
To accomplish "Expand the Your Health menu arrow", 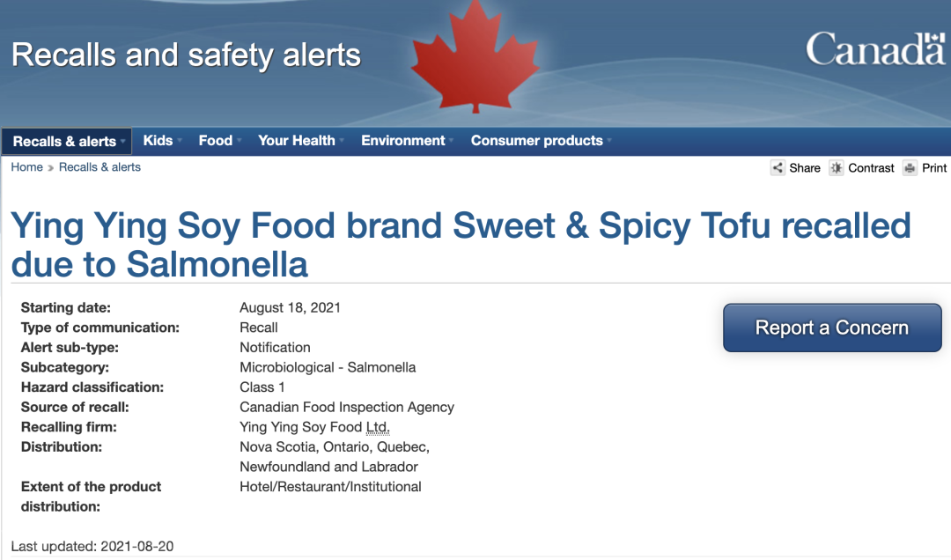I will pos(342,141).
